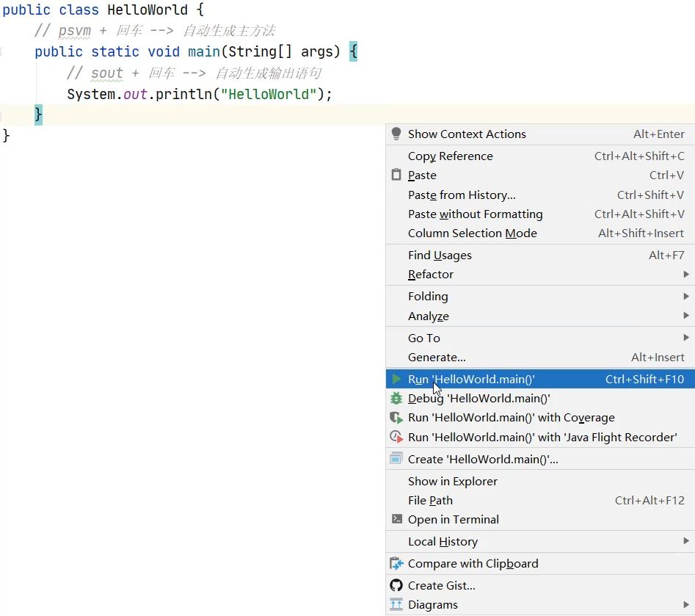The image size is (695, 616).
Task: Select Copy Reference from context menu
Action: click(x=450, y=156)
